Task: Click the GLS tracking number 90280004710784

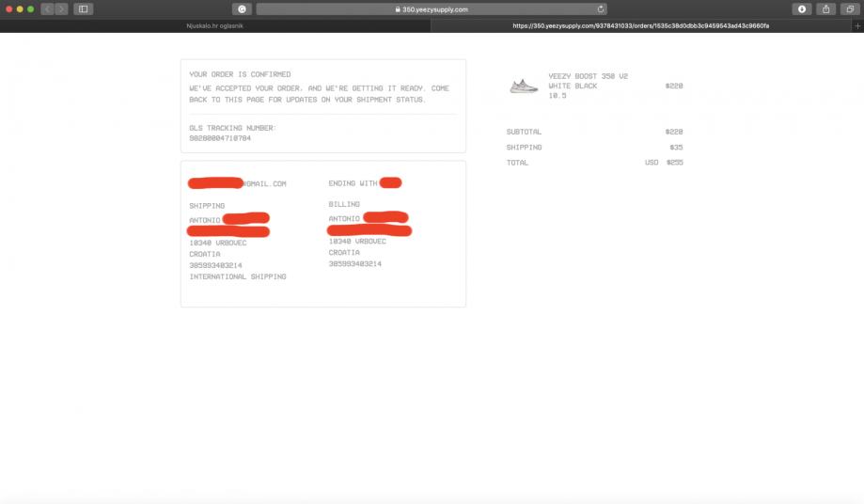Action: click(x=220, y=138)
